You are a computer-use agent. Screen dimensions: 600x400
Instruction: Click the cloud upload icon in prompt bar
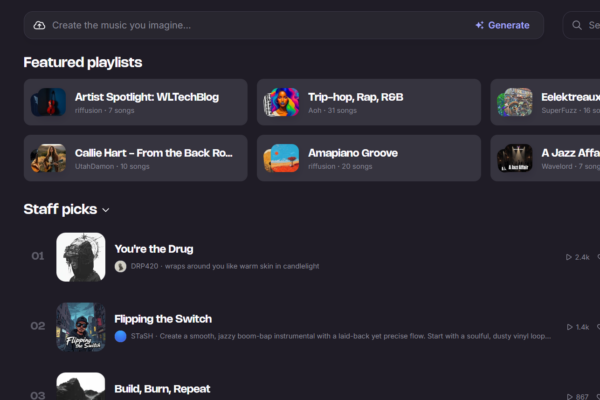point(39,25)
